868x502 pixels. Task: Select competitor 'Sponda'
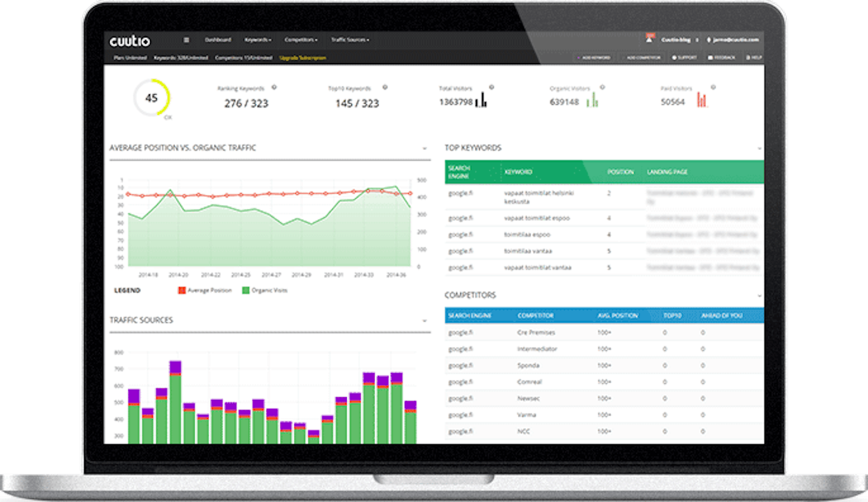click(528, 366)
